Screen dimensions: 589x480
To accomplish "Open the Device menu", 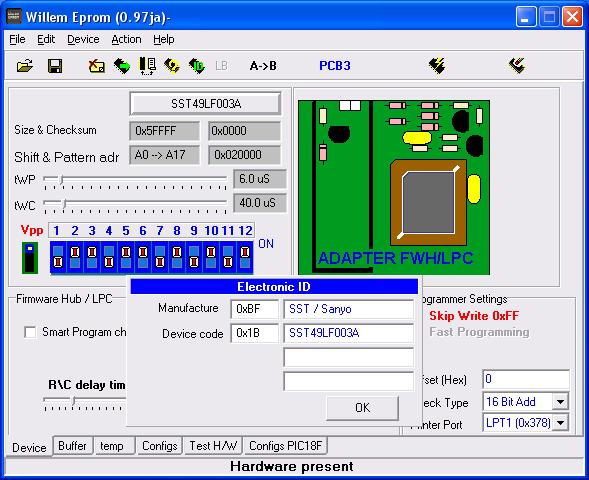I will pyautogui.click(x=83, y=39).
